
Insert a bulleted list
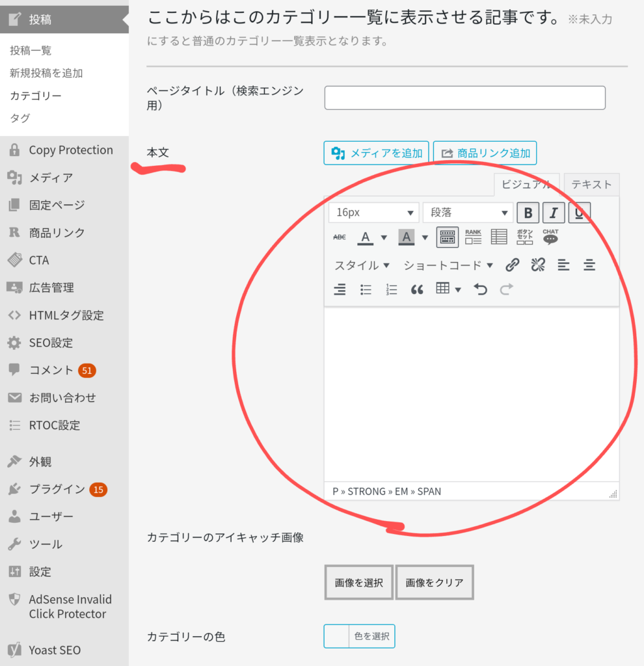[366, 289]
